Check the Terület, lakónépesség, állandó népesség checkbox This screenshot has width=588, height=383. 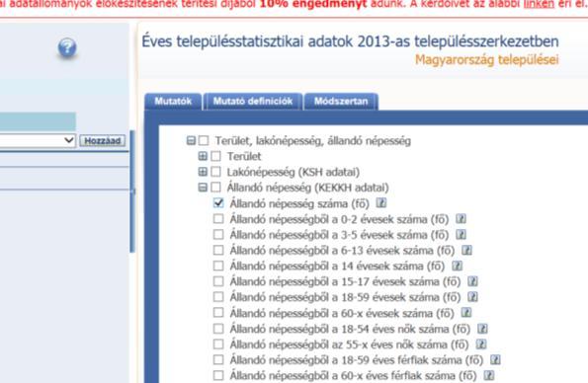pos(204,140)
